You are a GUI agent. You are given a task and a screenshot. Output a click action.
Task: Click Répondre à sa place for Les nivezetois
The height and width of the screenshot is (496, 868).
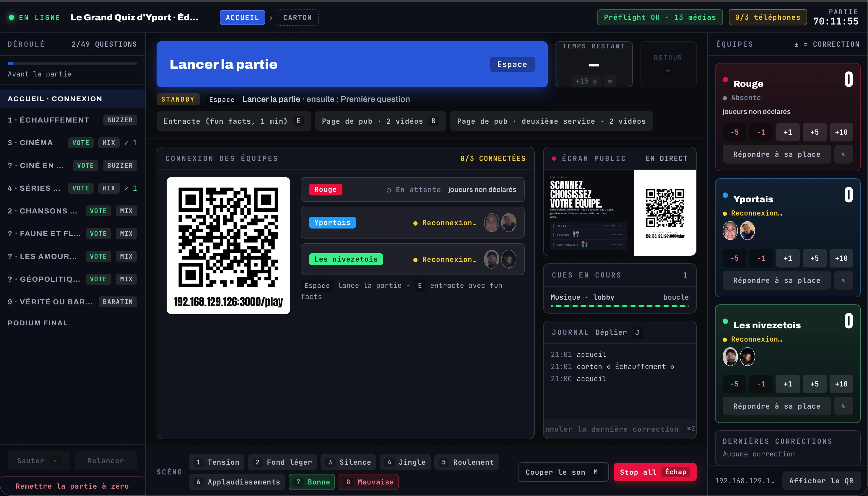pyautogui.click(x=777, y=406)
